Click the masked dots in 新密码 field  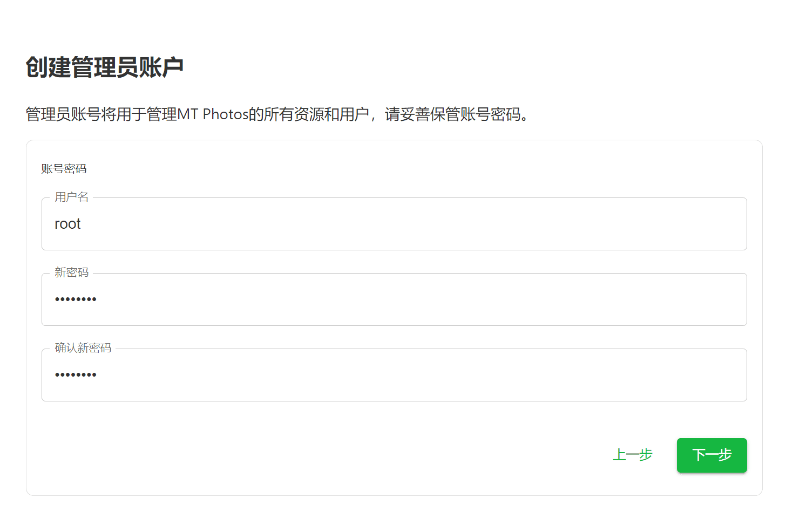76,299
